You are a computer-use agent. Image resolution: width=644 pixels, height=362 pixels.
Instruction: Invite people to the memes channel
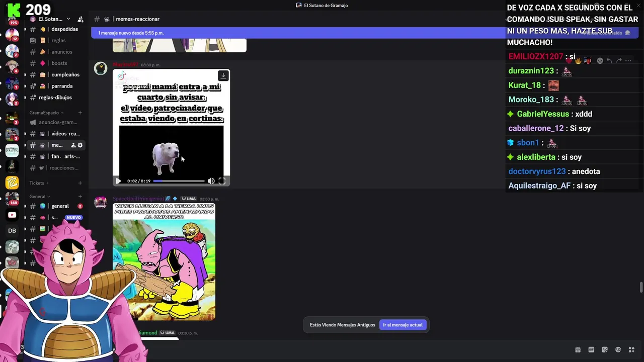73,145
